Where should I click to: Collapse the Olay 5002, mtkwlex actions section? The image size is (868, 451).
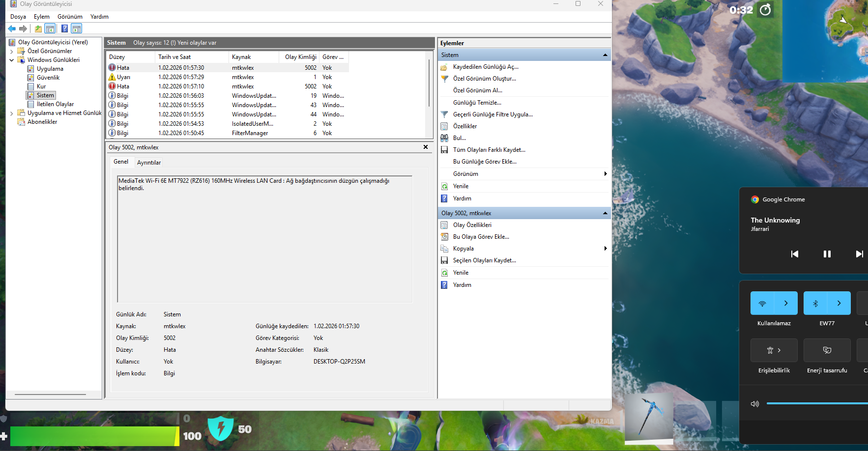(605, 213)
